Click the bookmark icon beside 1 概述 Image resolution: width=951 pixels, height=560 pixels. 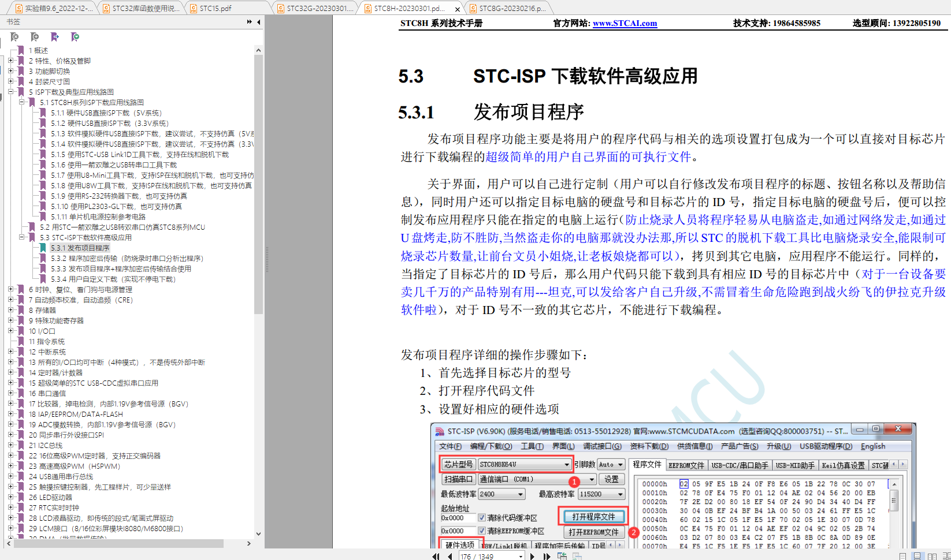point(21,50)
